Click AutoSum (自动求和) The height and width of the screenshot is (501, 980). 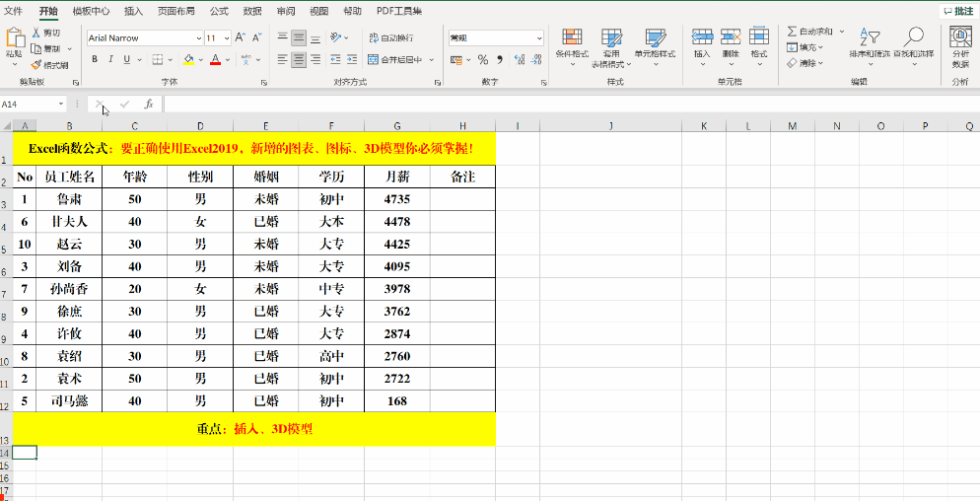[809, 32]
